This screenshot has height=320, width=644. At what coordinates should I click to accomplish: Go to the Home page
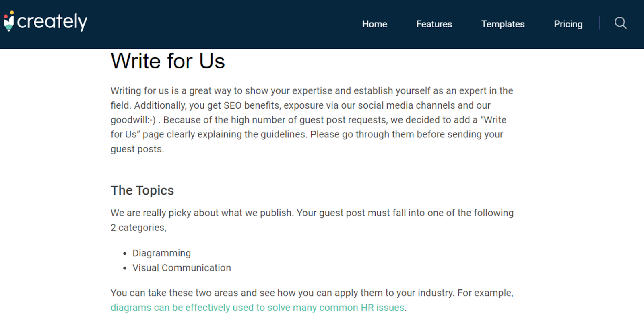point(374,24)
